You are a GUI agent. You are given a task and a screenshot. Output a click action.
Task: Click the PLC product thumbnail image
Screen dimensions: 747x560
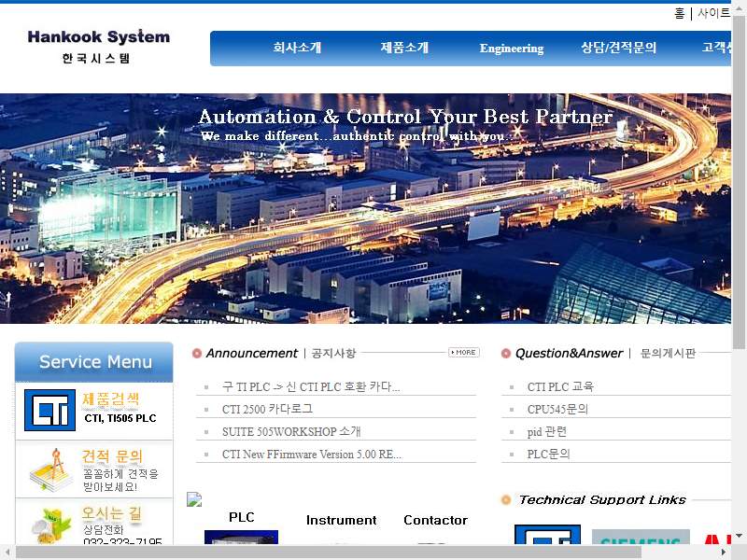(x=241, y=538)
